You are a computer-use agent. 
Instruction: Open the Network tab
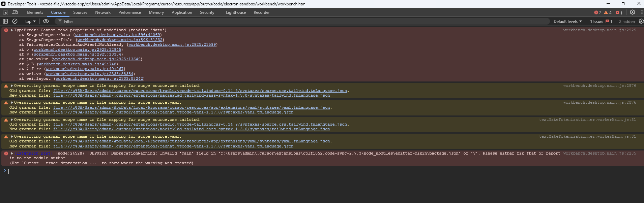(103, 12)
